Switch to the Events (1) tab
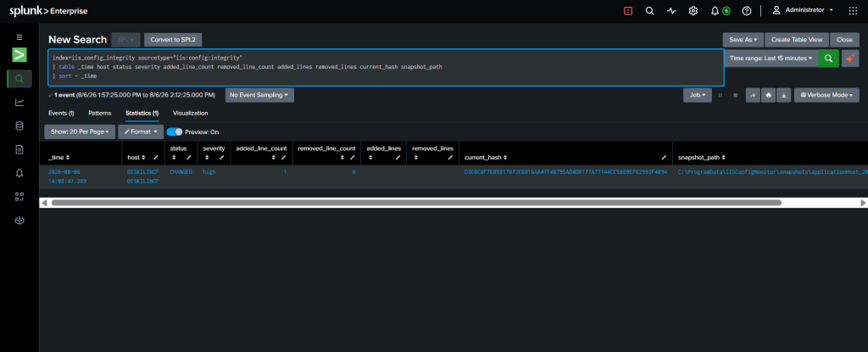The height and width of the screenshot is (352, 868). click(x=61, y=113)
